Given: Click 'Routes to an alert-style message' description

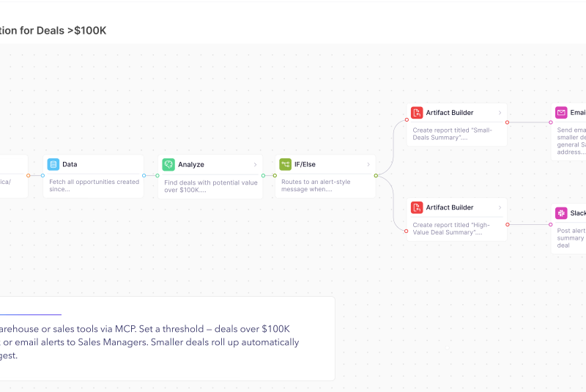Looking at the screenshot, I should (316, 185).
